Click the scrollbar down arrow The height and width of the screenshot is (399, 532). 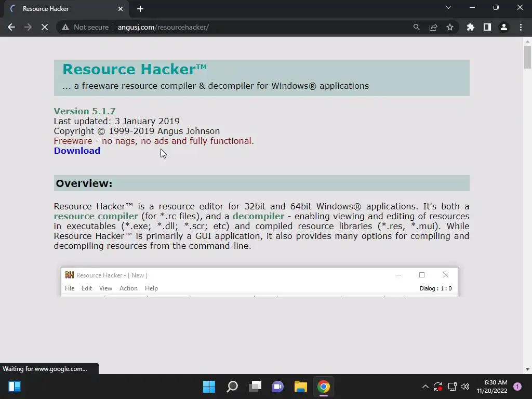click(527, 369)
